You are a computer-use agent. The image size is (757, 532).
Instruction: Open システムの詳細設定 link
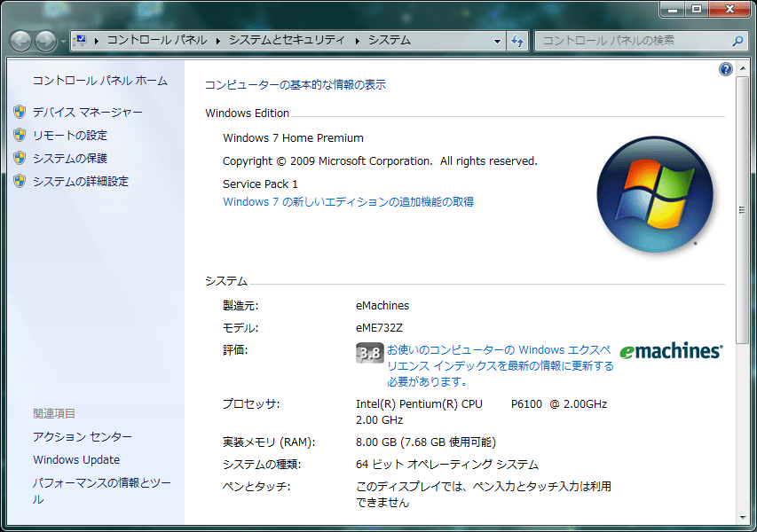coord(81,182)
